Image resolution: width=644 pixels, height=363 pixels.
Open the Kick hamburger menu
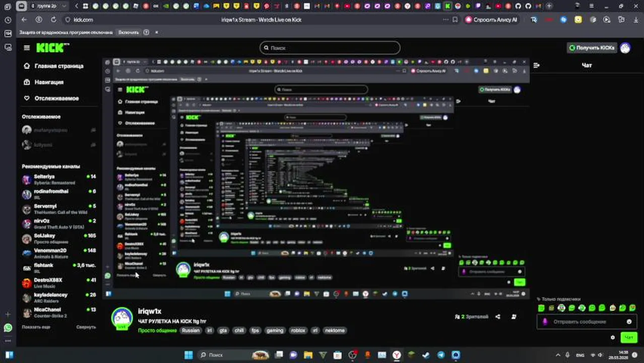point(27,48)
